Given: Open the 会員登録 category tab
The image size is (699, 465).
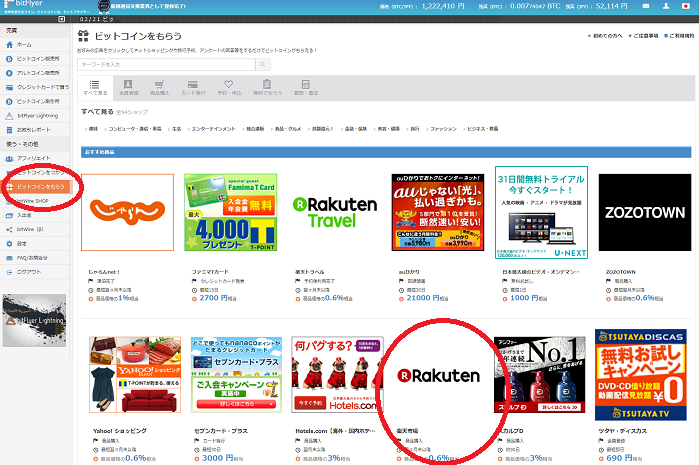Looking at the screenshot, I should [x=128, y=88].
